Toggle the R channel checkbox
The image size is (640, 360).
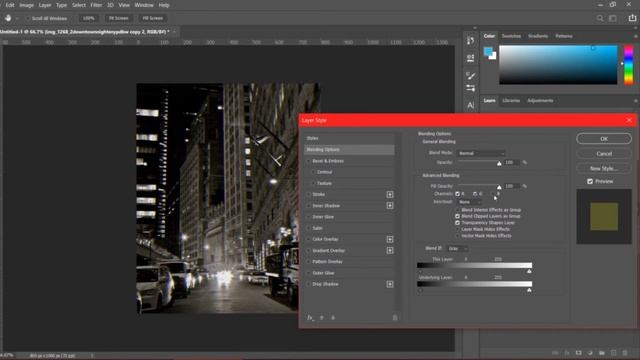click(x=458, y=194)
